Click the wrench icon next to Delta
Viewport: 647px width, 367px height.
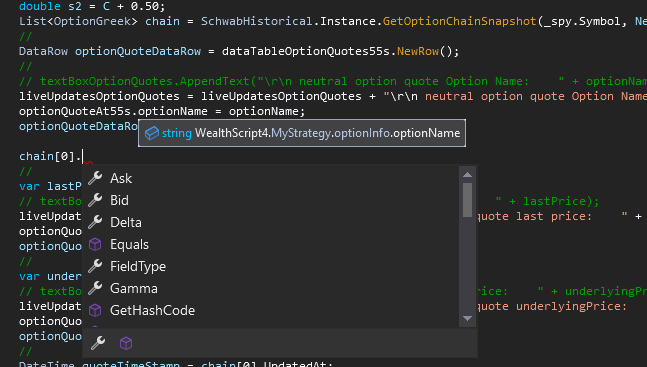click(95, 222)
